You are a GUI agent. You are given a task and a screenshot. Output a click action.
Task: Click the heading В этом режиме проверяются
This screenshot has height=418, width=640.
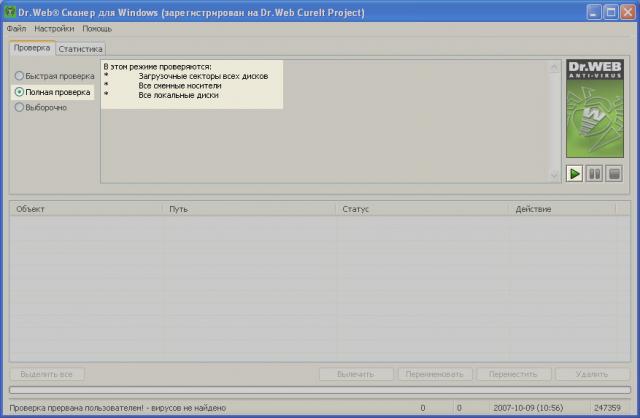pyautogui.click(x=158, y=67)
